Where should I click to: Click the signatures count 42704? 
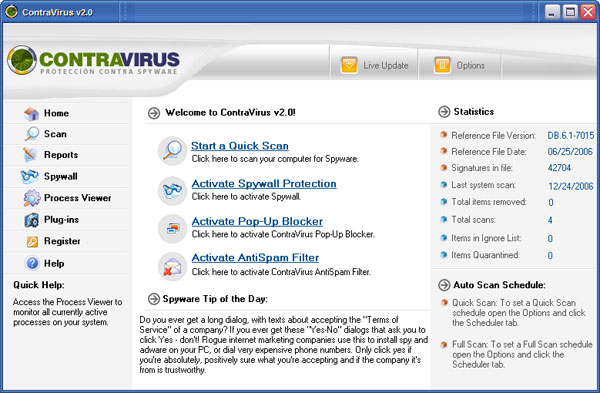point(559,168)
